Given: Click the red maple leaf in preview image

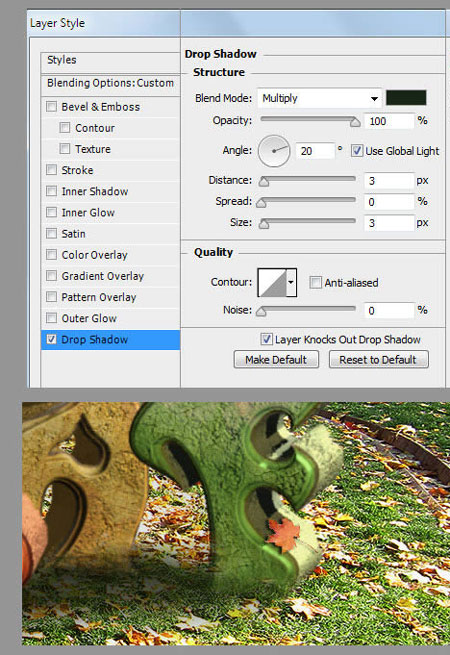Looking at the screenshot, I should pos(284,534).
